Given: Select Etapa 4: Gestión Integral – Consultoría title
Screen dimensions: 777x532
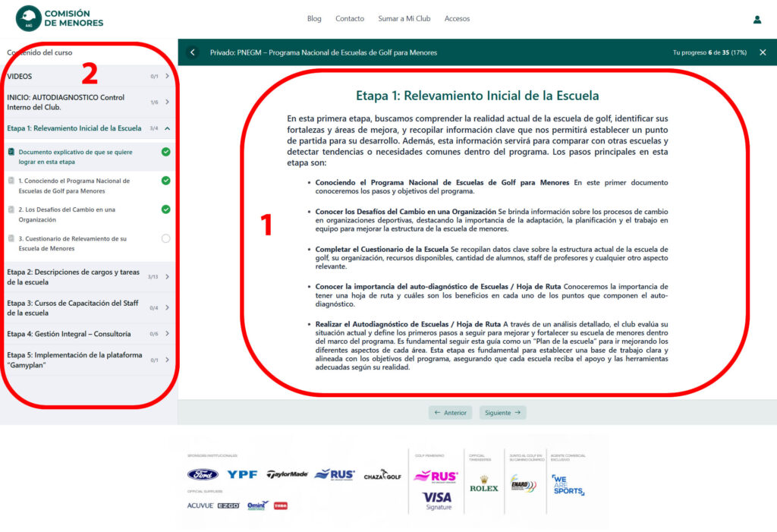Looking at the screenshot, I should [69, 334].
